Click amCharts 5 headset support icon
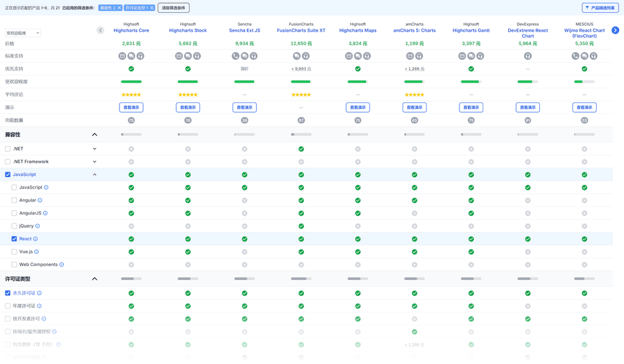The width and height of the screenshot is (624, 364). pos(419,56)
